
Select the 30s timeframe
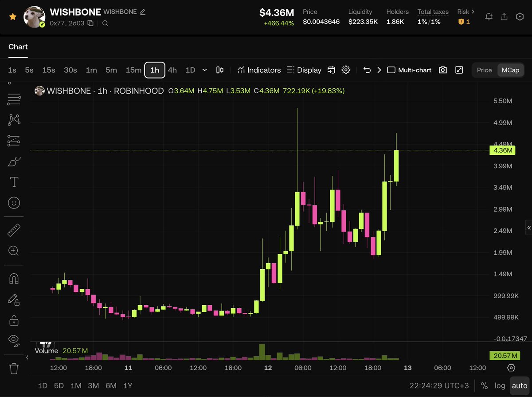tap(70, 70)
